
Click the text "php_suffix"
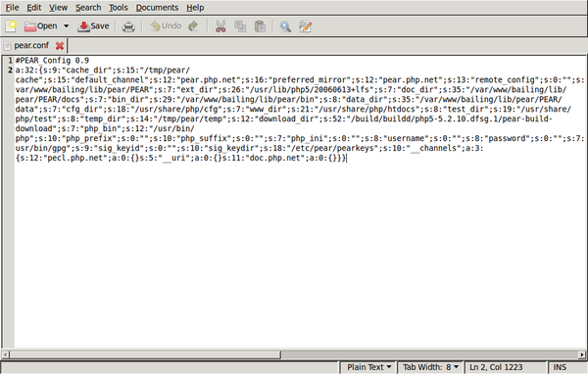(x=204, y=138)
